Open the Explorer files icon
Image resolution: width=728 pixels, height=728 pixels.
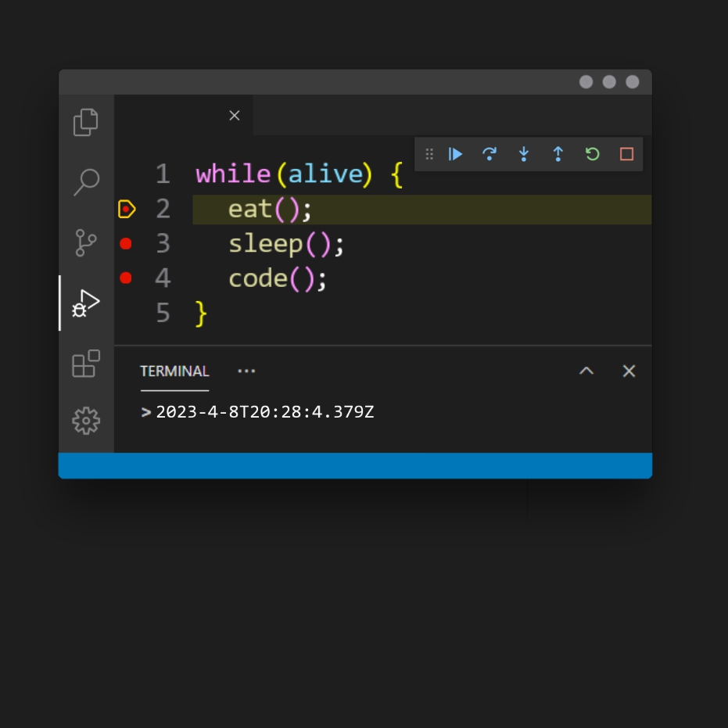(x=86, y=122)
